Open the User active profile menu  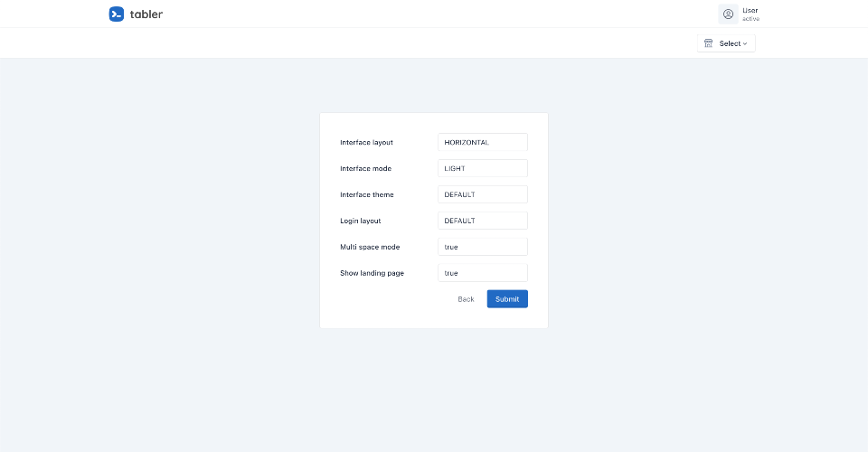click(739, 14)
